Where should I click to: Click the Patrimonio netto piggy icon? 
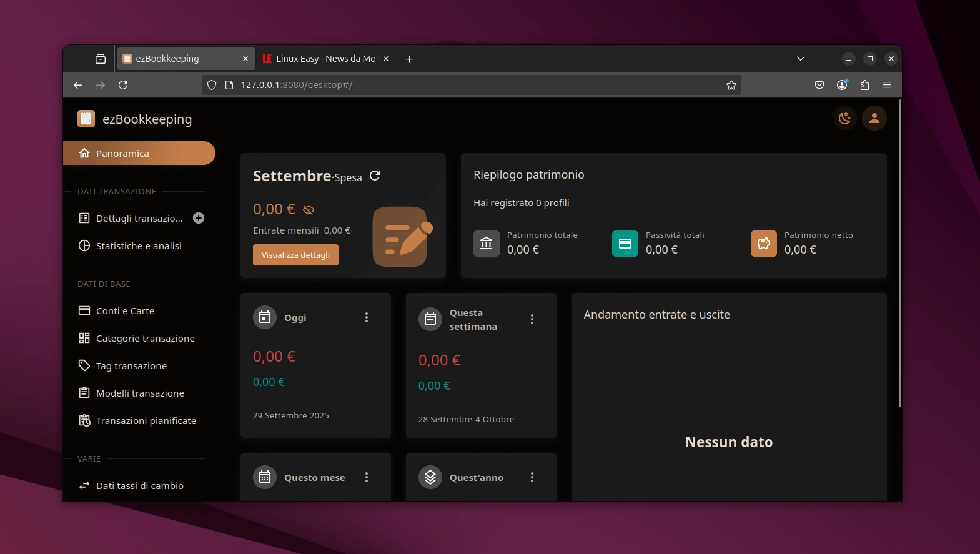point(764,244)
